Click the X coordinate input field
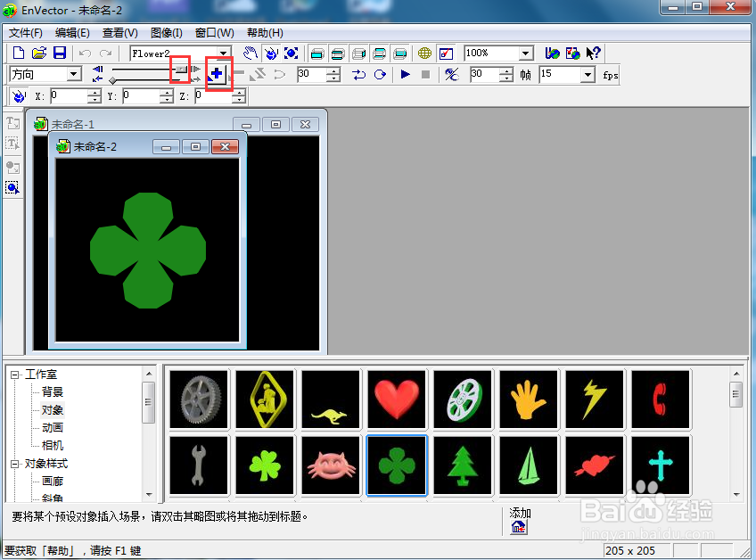The image size is (756, 560). pos(69,96)
